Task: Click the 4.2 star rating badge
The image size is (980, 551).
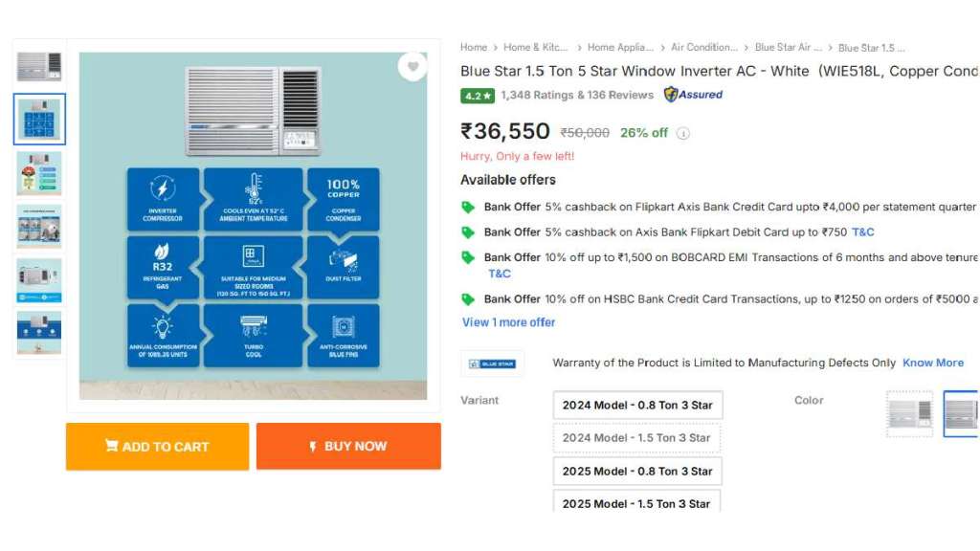Action: (x=478, y=96)
